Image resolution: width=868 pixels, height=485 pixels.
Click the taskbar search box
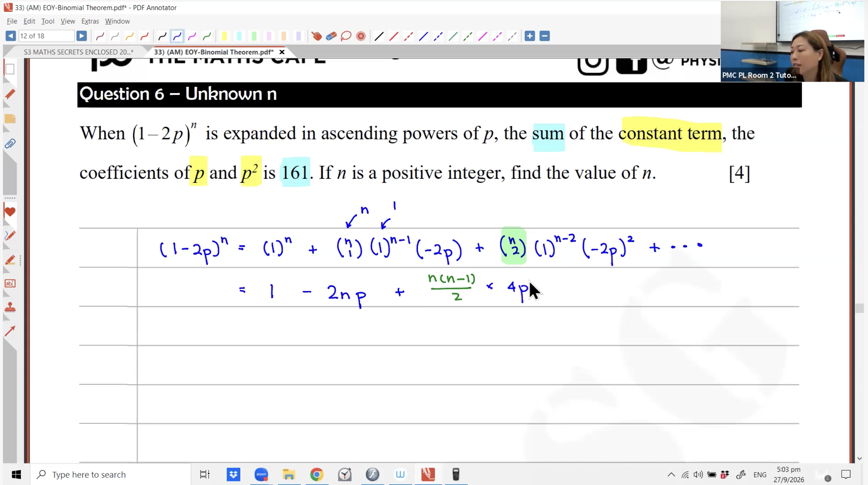click(111, 474)
